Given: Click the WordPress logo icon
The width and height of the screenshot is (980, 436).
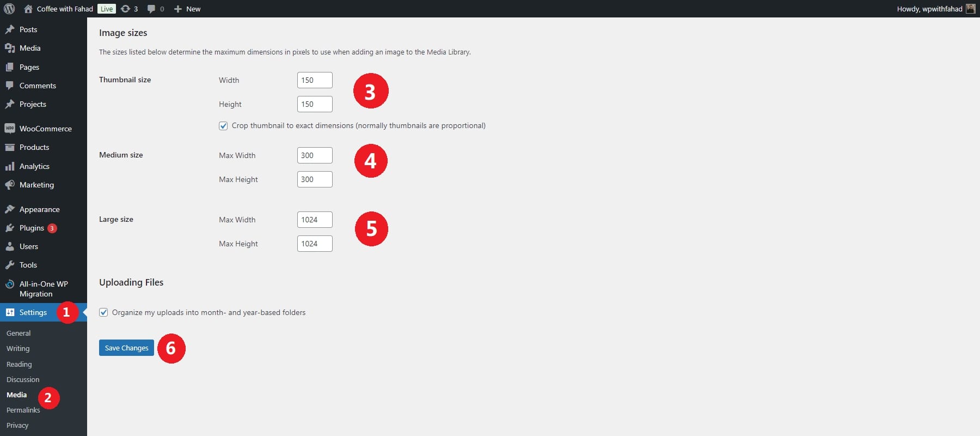Looking at the screenshot, I should (9, 9).
